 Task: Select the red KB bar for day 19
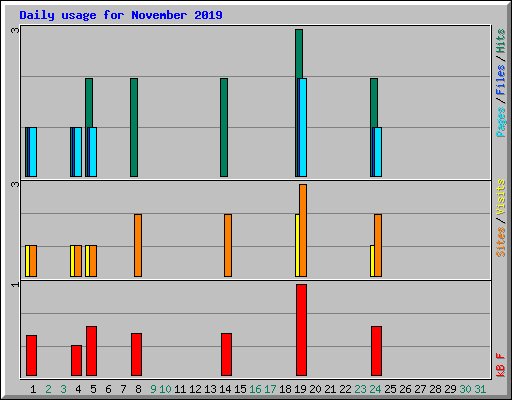(x=301, y=330)
